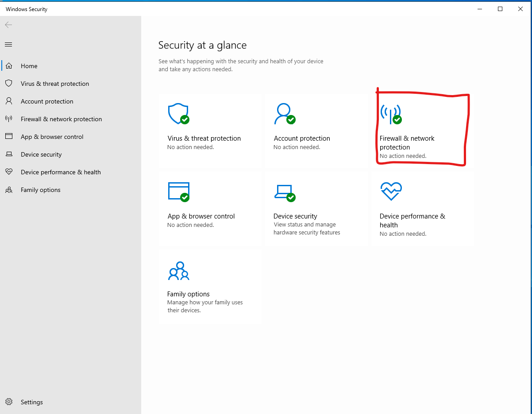Click the App & browser window icon in sidebar
Image resolution: width=532 pixels, height=414 pixels.
click(x=8, y=137)
